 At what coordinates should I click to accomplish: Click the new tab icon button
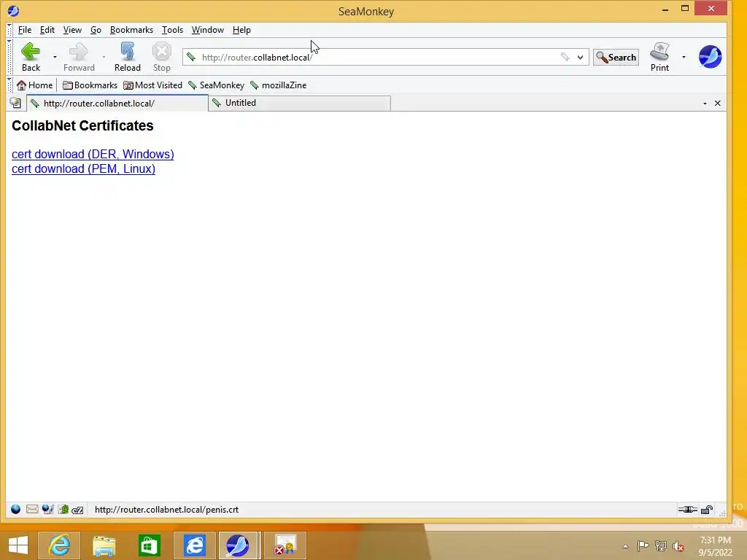coord(15,103)
